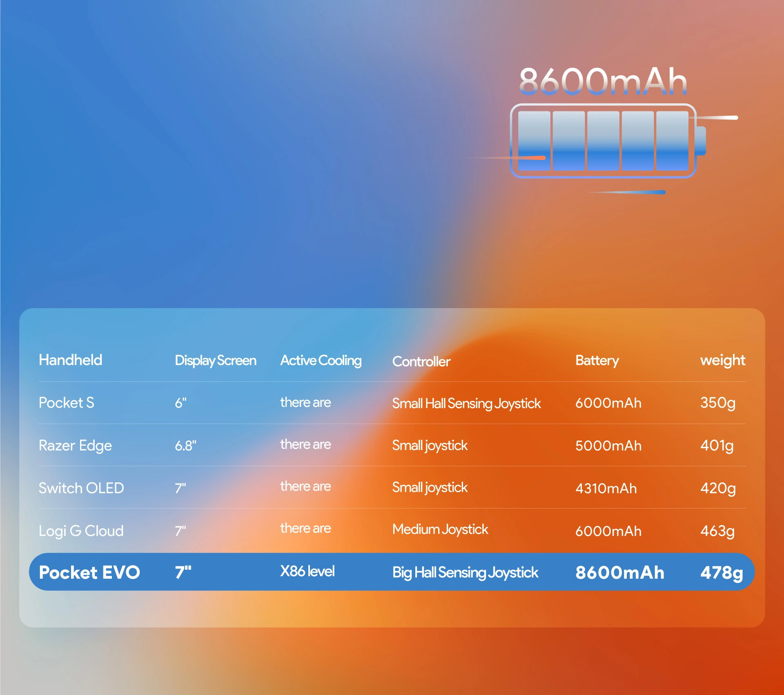Image resolution: width=784 pixels, height=695 pixels.
Task: Select the Switch OLED row name
Action: point(81,488)
